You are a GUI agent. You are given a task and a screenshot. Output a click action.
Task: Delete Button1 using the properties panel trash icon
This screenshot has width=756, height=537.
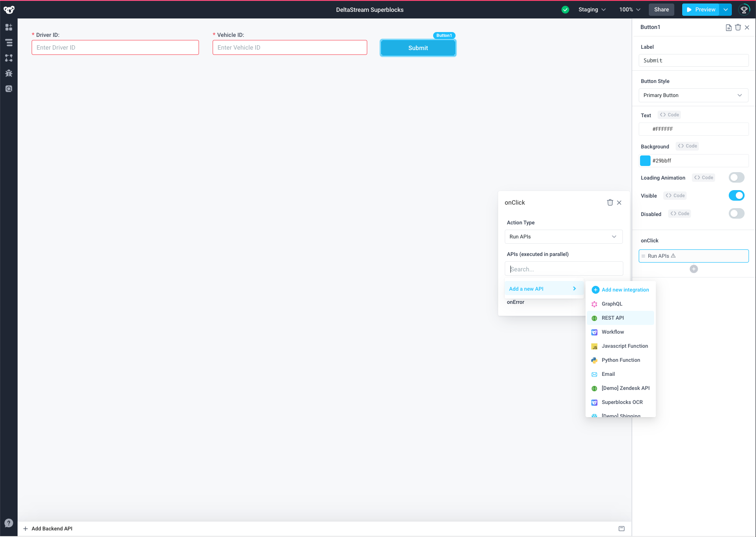click(x=738, y=27)
